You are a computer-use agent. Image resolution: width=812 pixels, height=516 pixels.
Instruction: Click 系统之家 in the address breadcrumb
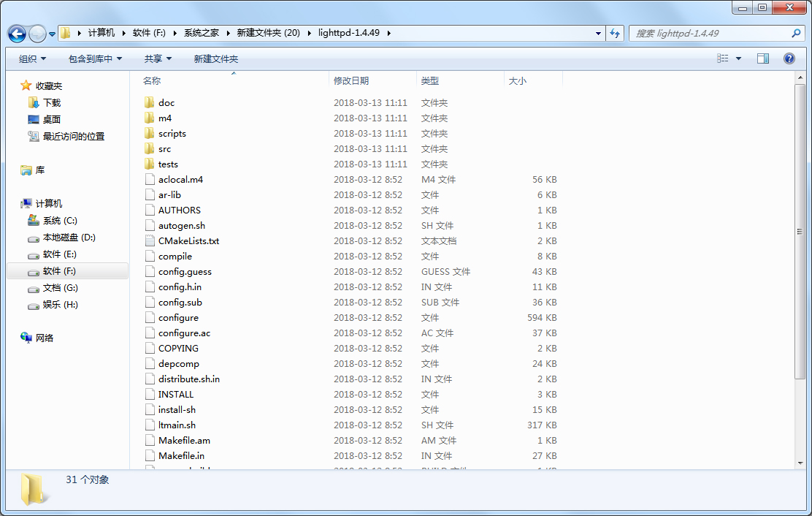click(x=202, y=33)
